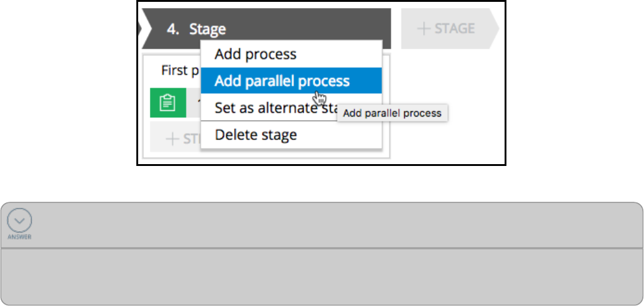644x306 pixels.
Task: Click the green clipboard step icon
Action: click(x=168, y=103)
